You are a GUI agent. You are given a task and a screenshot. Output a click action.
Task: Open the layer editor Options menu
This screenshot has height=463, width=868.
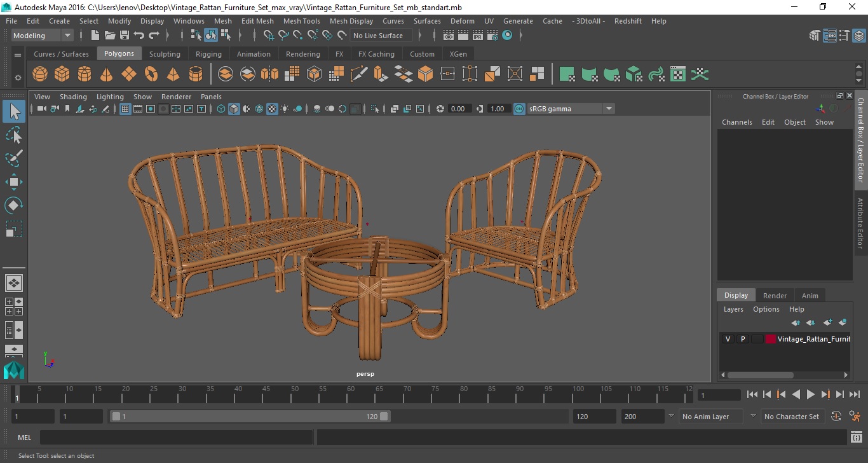click(x=766, y=309)
